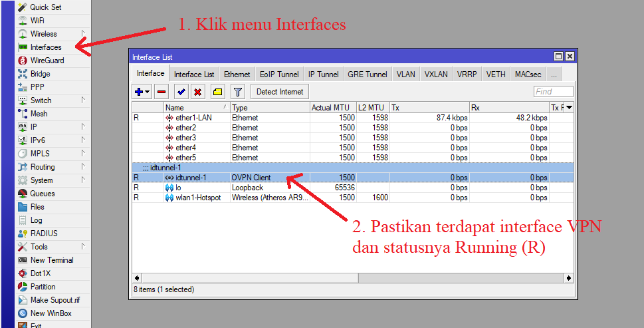The width and height of the screenshot is (644, 328).
Task: Expand the IP submenu arrow
Action: click(x=83, y=126)
